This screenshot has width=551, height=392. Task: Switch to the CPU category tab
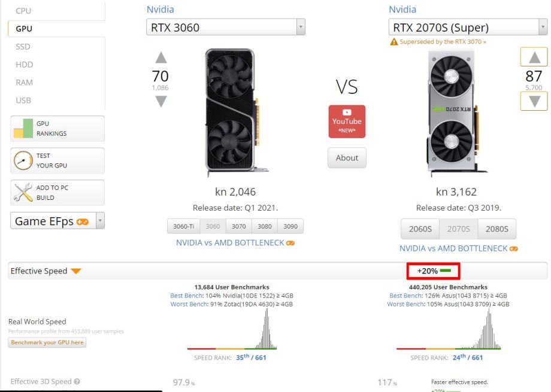[23, 11]
